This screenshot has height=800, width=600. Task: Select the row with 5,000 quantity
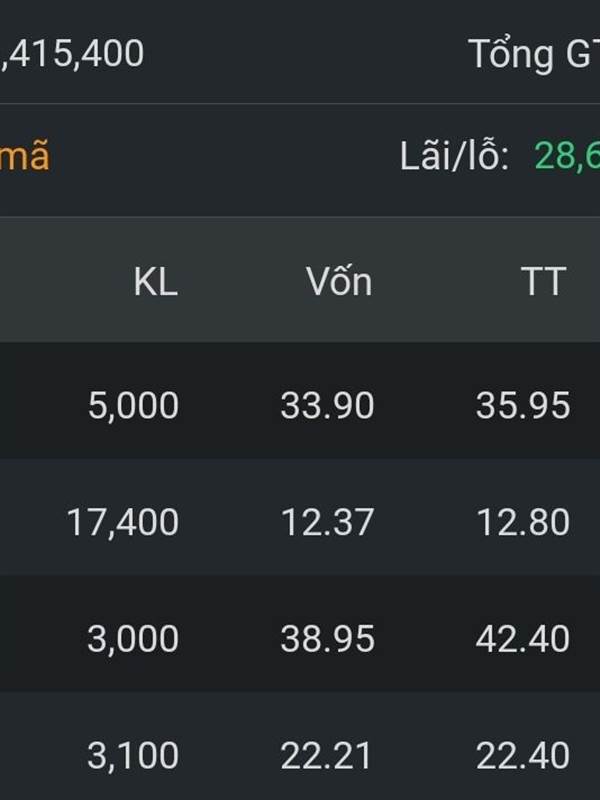pyautogui.click(x=300, y=400)
